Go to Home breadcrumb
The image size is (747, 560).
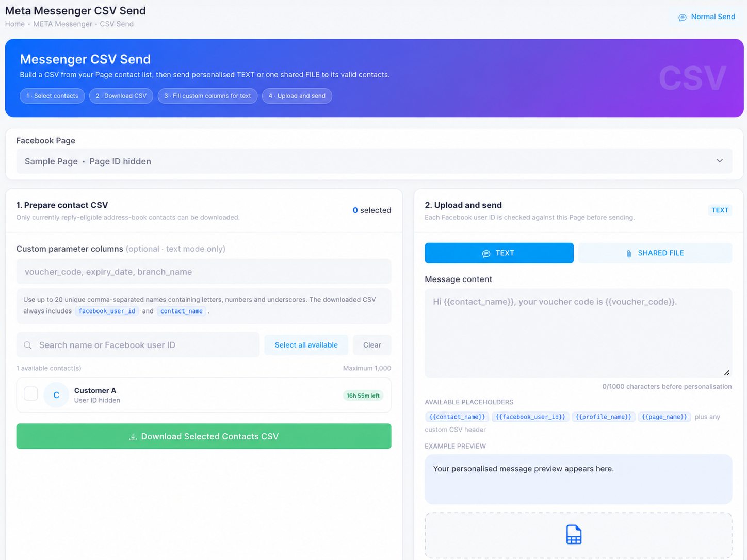pos(15,24)
